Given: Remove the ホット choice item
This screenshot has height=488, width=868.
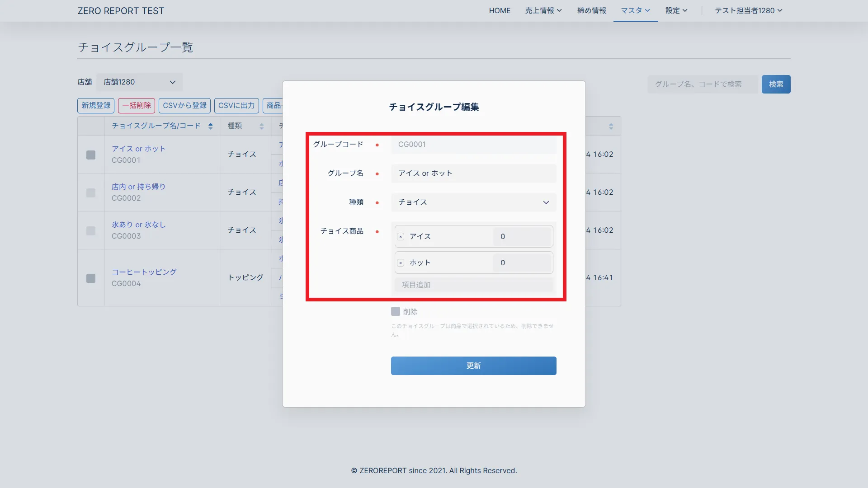Looking at the screenshot, I should point(401,263).
